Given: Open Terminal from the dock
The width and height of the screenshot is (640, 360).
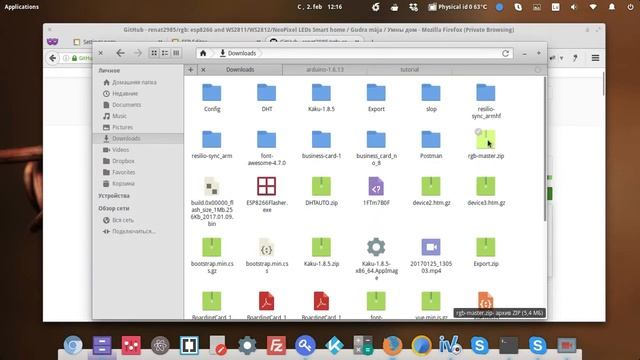Looking at the screenshot, I should (509, 345).
